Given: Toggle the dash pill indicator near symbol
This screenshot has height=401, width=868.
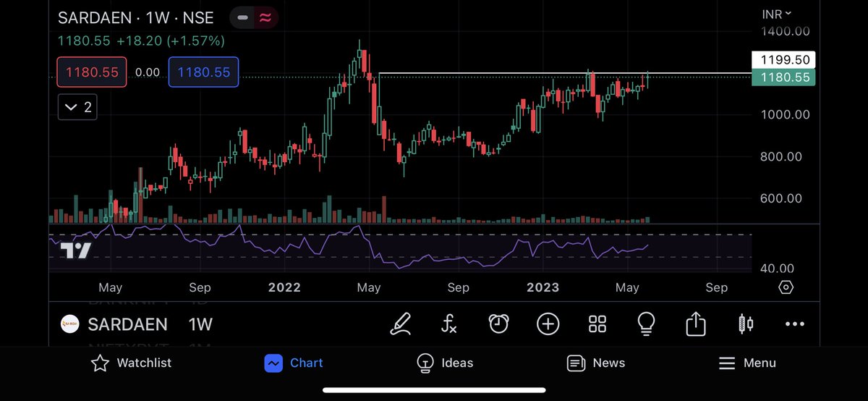Looking at the screenshot, I should pos(243,17).
